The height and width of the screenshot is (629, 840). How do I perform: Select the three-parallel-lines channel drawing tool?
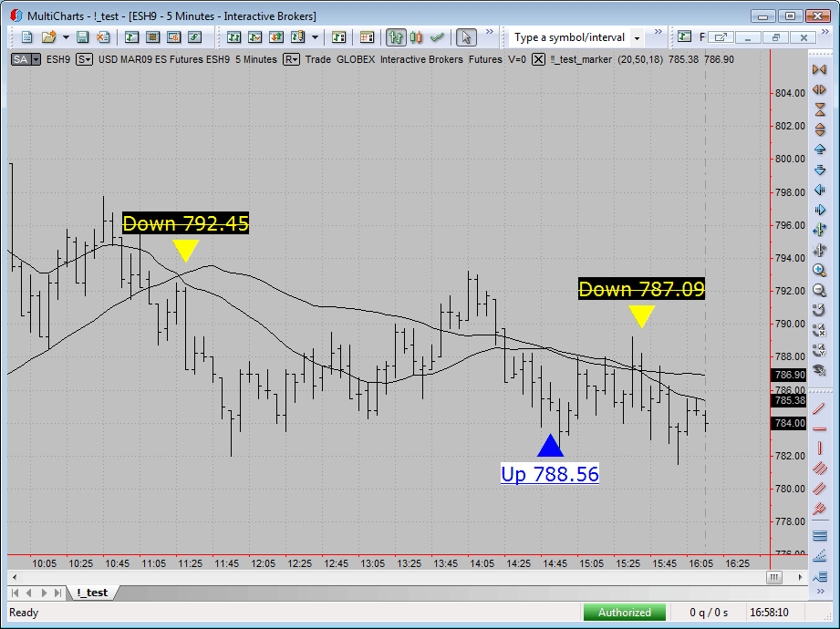820,469
